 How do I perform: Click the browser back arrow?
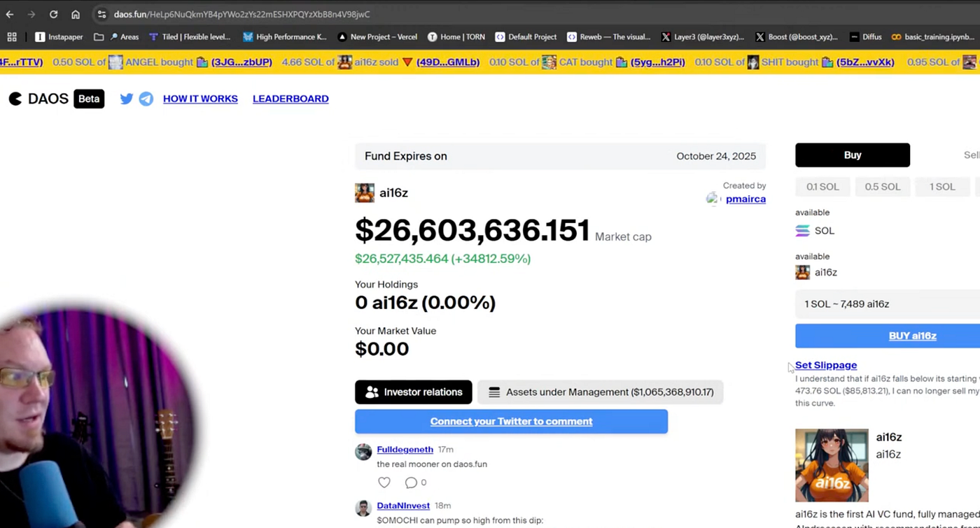[10, 14]
